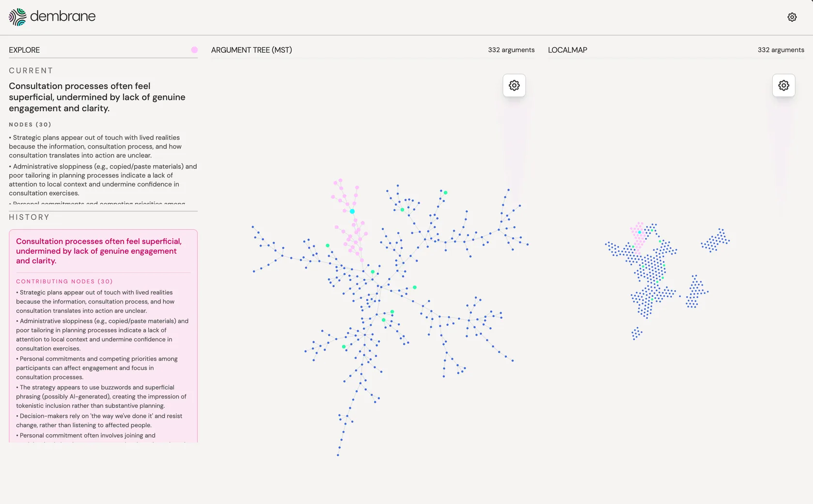Screen dimensions: 813x504
Task: Click the CURRENT section label
Action: [31, 71]
